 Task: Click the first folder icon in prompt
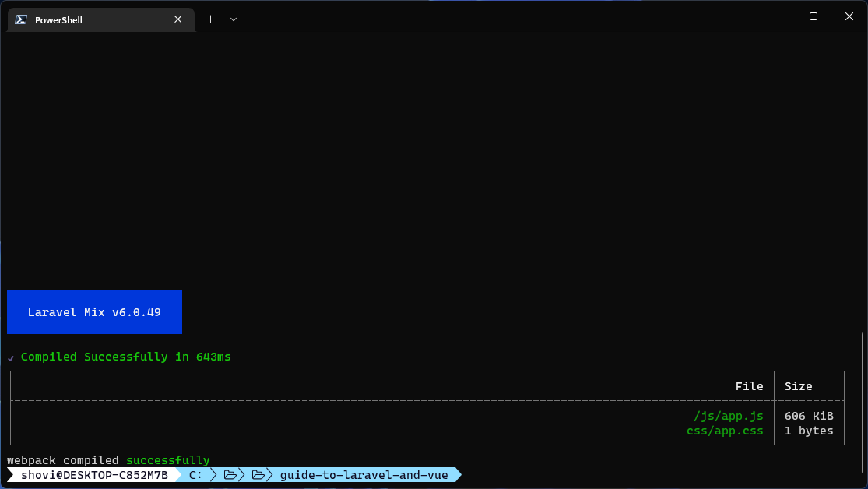(230, 475)
